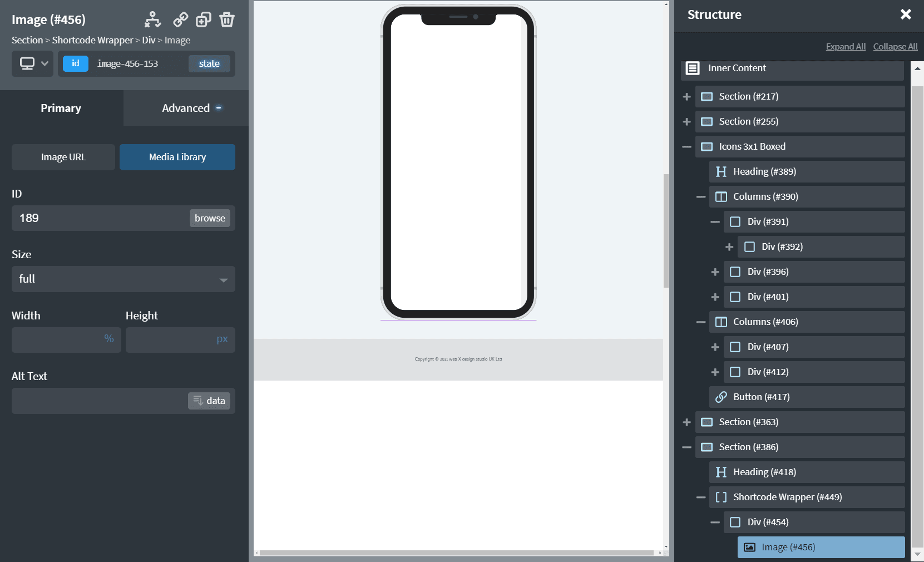Close the Structure panel

pyautogui.click(x=906, y=14)
